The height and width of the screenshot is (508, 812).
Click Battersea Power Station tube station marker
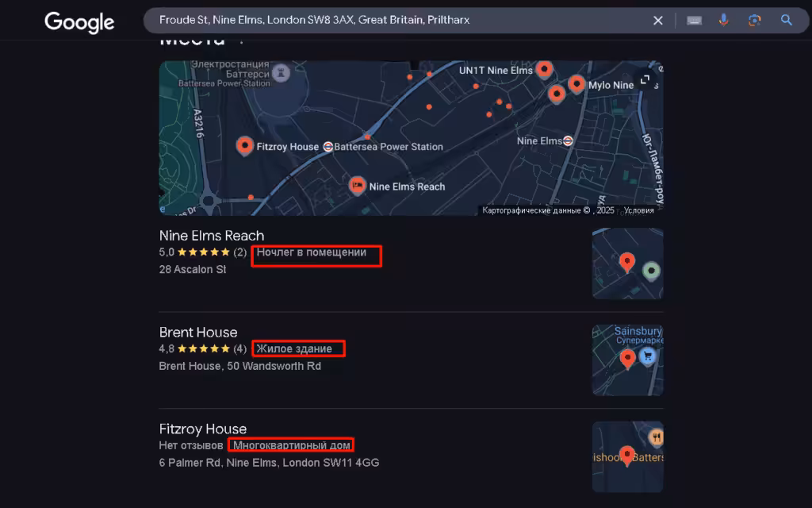pos(327,147)
